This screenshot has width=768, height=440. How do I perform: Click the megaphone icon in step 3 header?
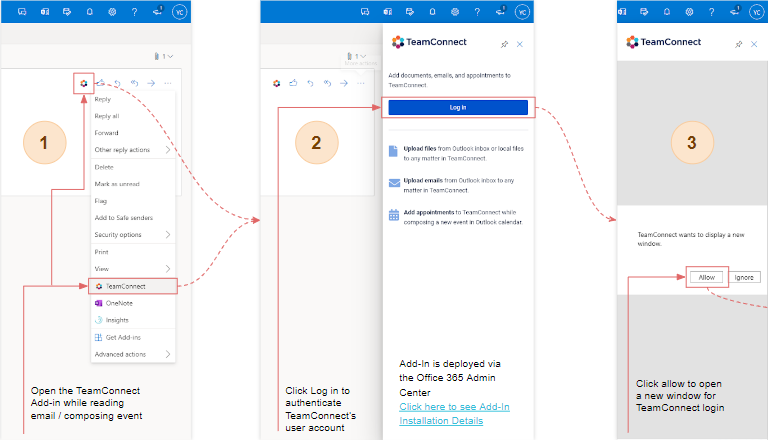[x=735, y=11]
